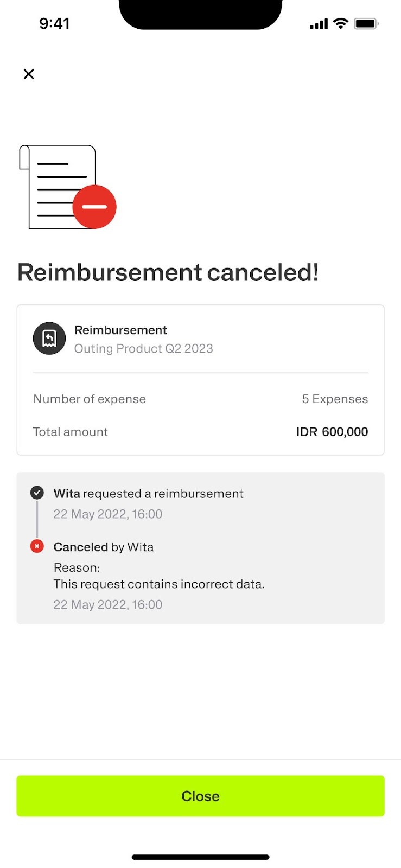Viewport: 401px width, 868px height.
Task: Select the Number of expense label
Action: [x=90, y=399]
